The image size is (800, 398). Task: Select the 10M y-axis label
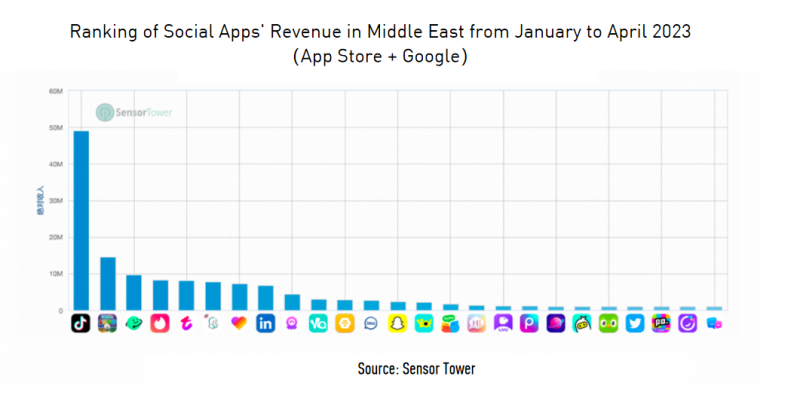56,274
